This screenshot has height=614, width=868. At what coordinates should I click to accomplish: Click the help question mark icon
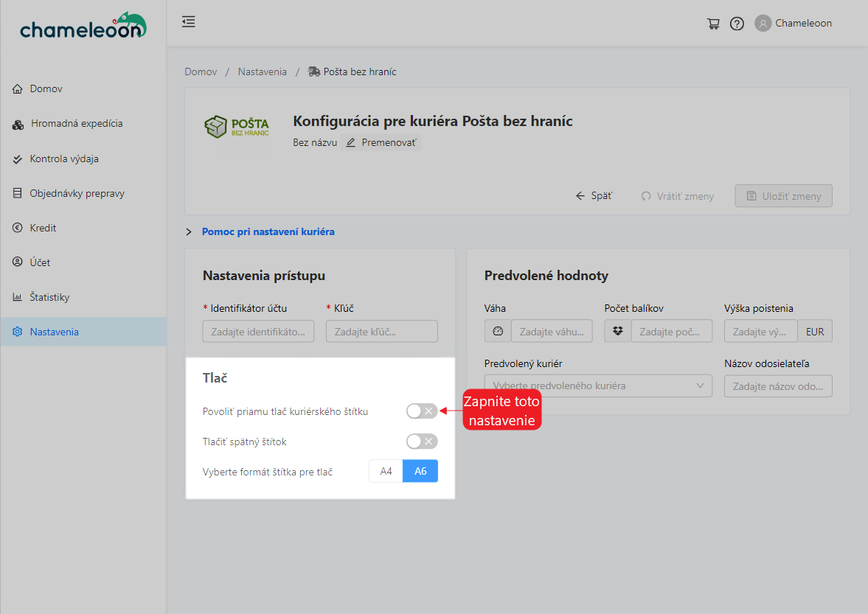coord(737,24)
